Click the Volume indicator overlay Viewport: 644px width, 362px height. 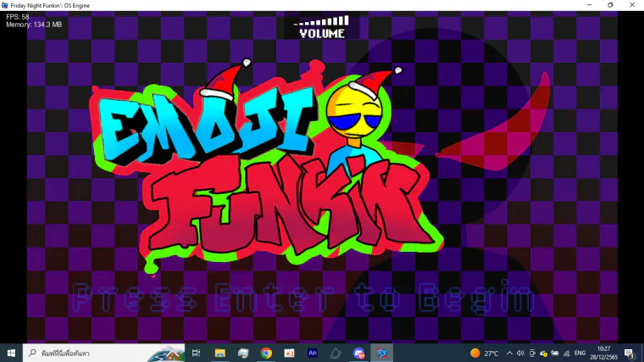click(322, 26)
